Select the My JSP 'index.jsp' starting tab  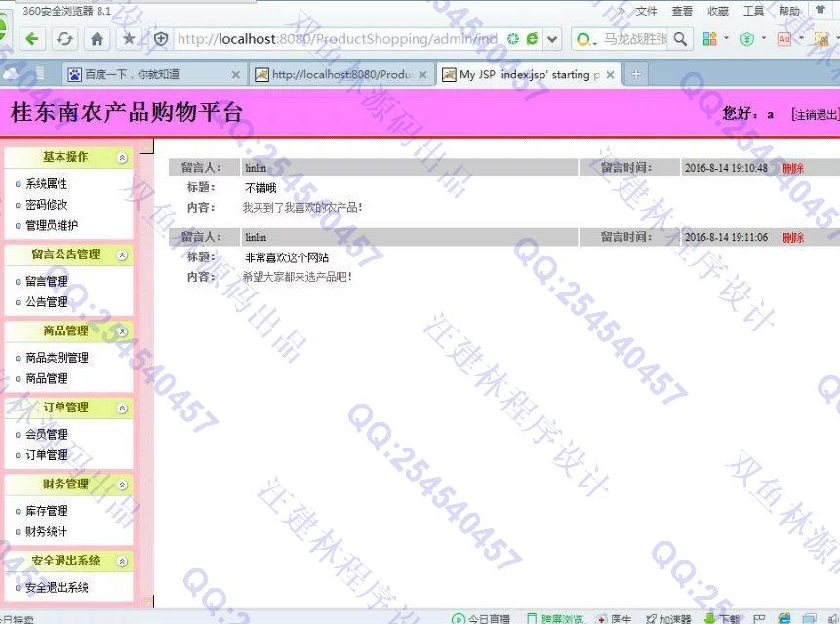coord(528,74)
